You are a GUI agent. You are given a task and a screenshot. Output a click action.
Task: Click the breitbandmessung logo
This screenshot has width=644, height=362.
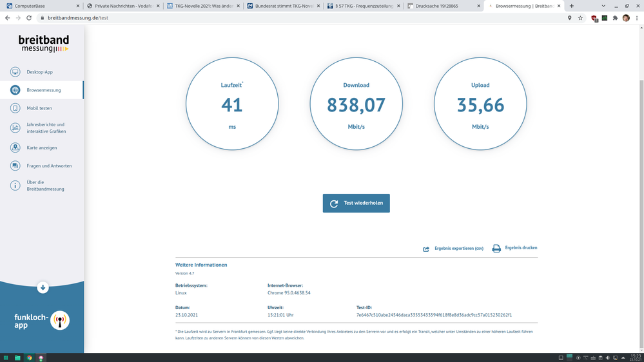click(44, 44)
